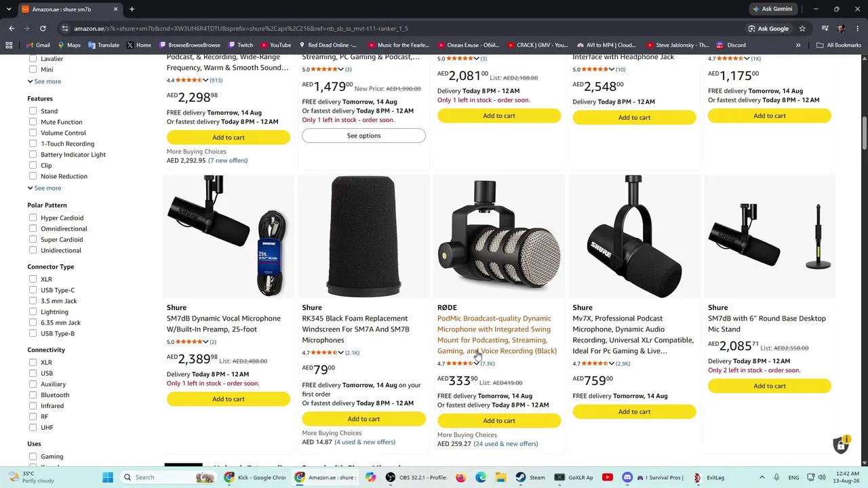Open the GoXLR App from the taskbar
Viewport: 868px width, 488px height.
pos(574,477)
